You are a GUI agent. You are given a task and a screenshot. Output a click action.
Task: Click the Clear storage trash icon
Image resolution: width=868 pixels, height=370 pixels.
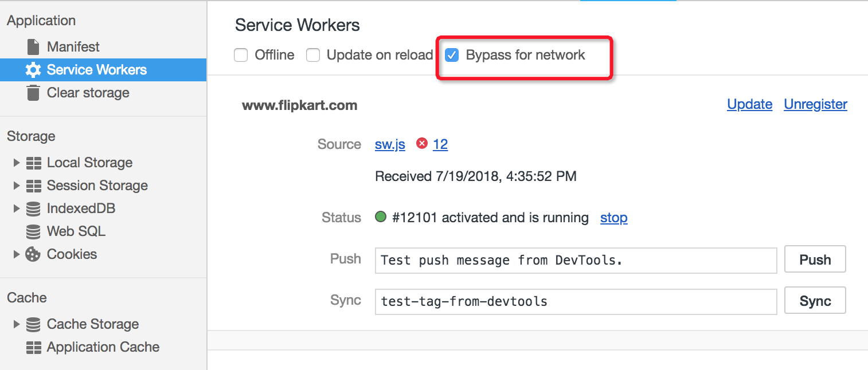coord(33,92)
